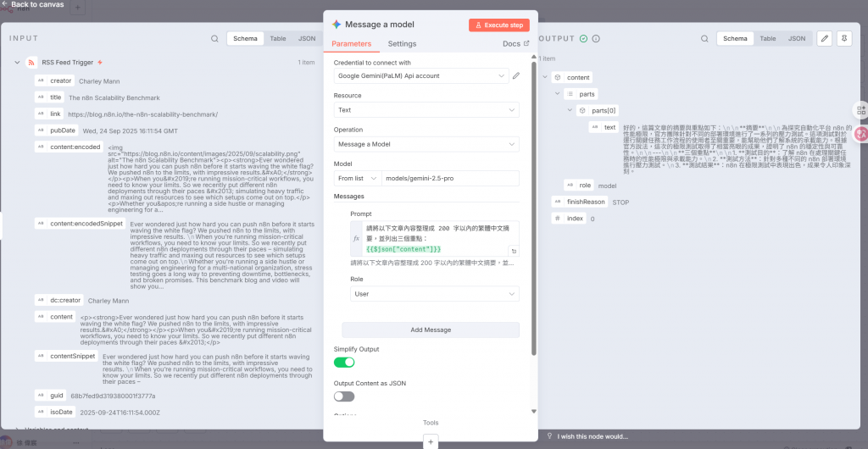Click the pin output data icon

[844, 39]
